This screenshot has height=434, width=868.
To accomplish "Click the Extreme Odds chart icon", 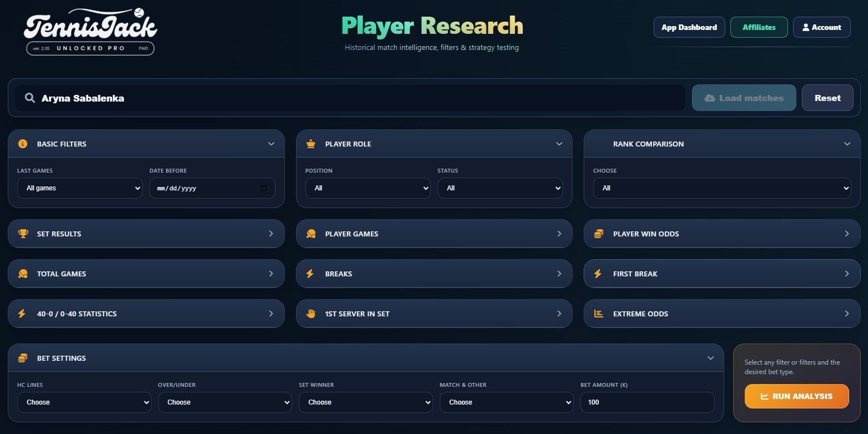I will pos(599,314).
